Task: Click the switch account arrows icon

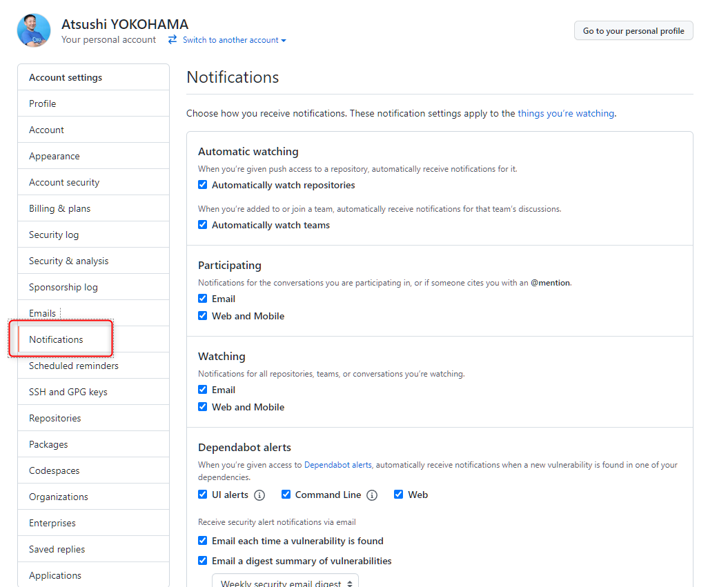Action: click(173, 40)
